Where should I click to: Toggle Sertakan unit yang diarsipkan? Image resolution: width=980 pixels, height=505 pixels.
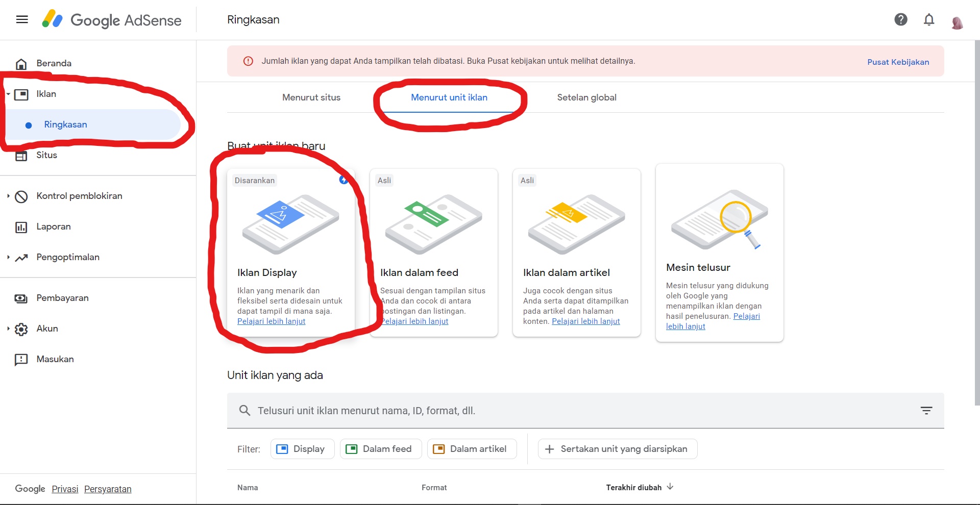pos(618,449)
